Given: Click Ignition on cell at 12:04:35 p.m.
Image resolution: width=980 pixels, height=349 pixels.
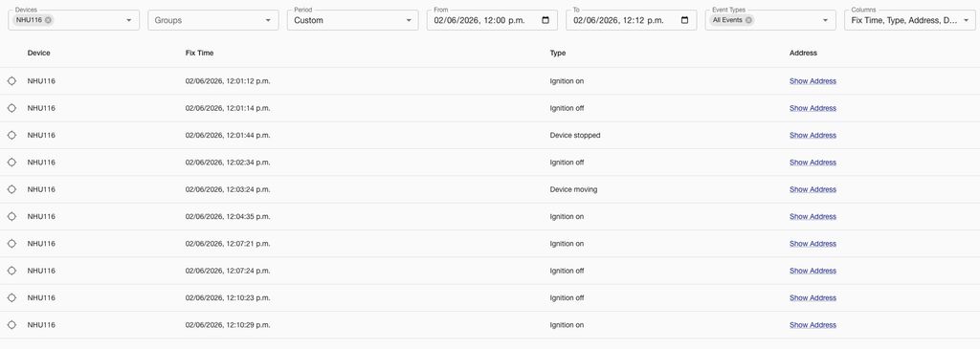Looking at the screenshot, I should (x=567, y=217).
